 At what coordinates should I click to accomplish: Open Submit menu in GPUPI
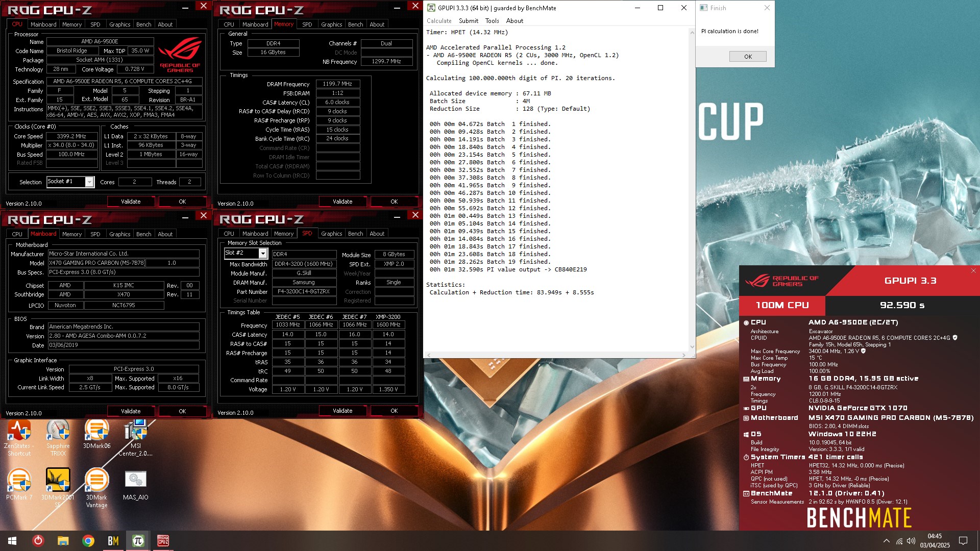(469, 21)
